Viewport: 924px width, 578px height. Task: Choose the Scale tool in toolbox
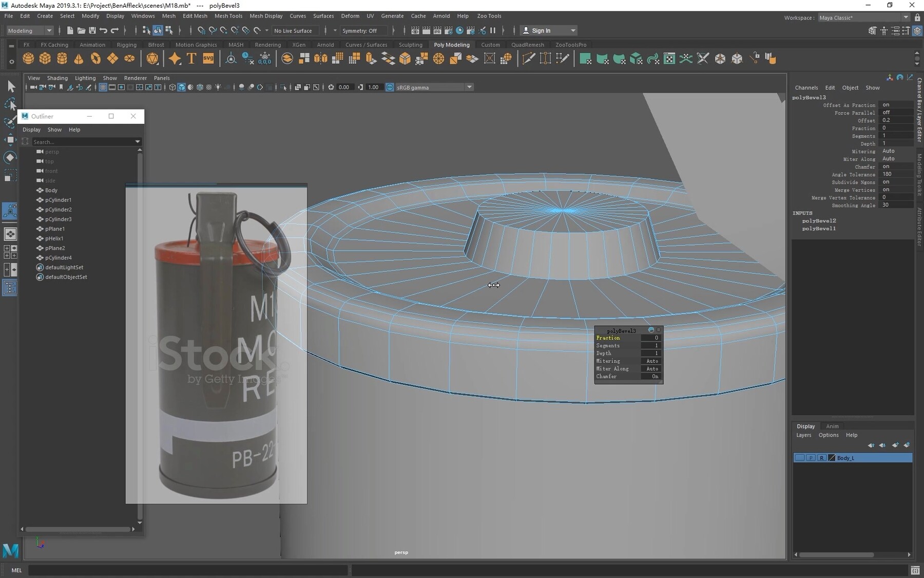pyautogui.click(x=10, y=176)
